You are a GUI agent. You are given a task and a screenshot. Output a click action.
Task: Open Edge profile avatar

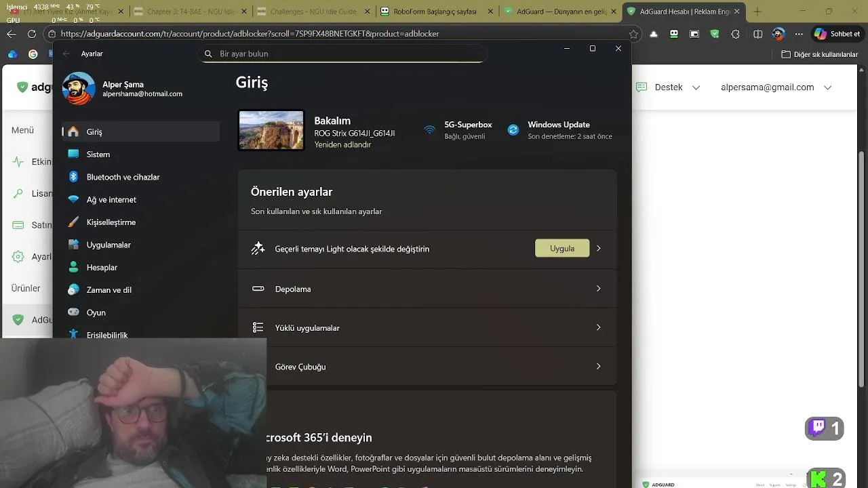pos(778,34)
